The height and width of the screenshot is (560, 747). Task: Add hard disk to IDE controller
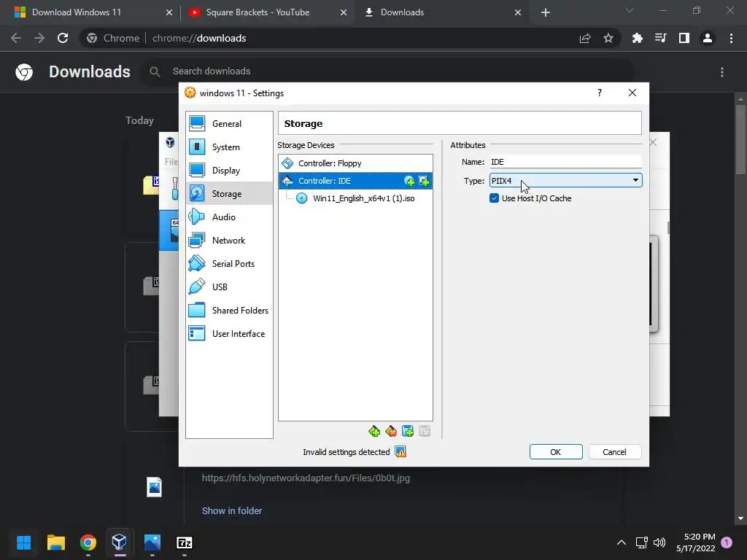point(424,181)
